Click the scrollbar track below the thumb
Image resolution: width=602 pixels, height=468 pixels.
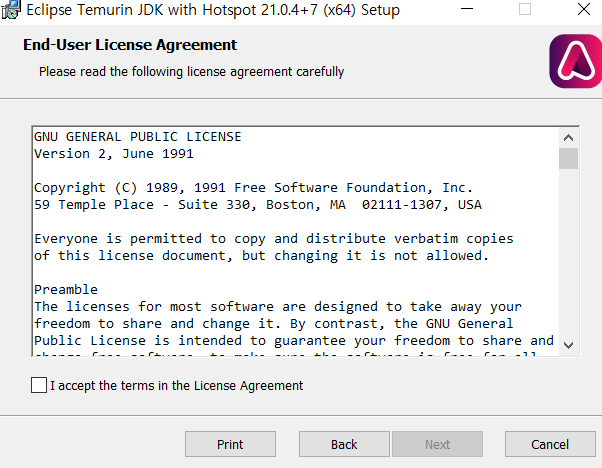click(x=568, y=252)
